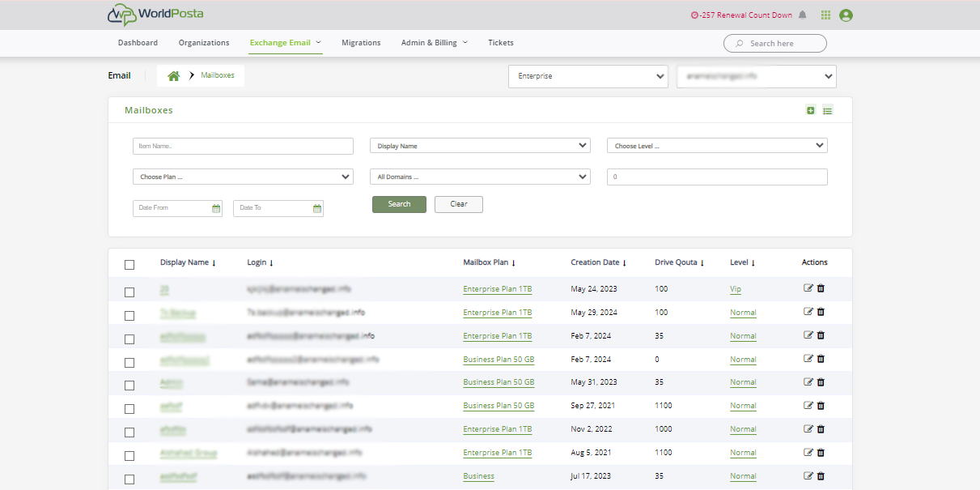Edit the mailbox created May 24, 2023
The height and width of the screenshot is (490, 980).
point(808,288)
